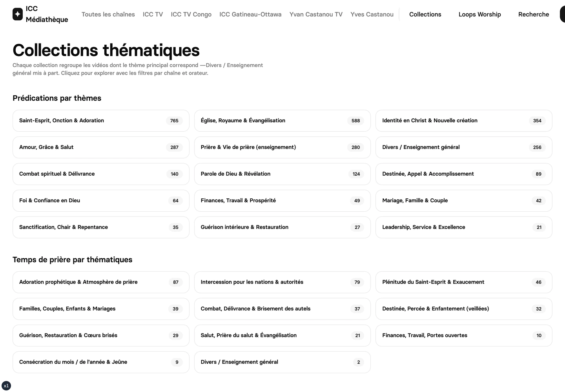Open Parole de Dieu & Révélation
This screenshot has height=392, width=565.
coord(282,174)
